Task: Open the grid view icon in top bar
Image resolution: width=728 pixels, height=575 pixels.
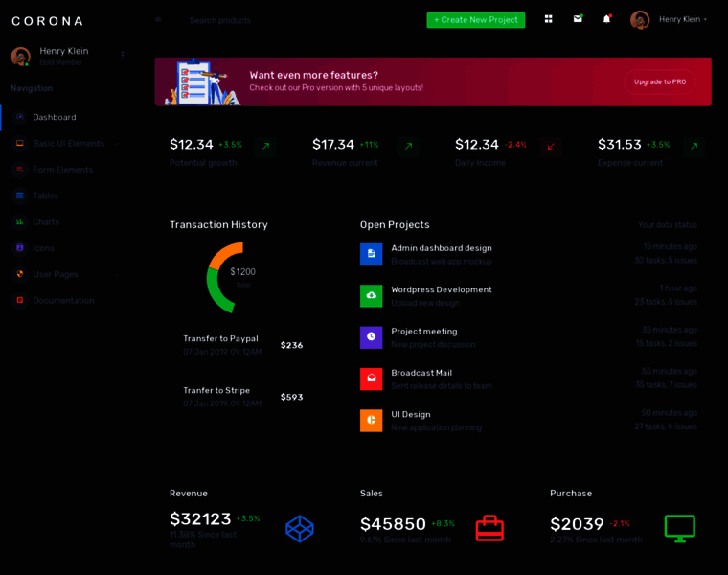Action: pos(548,19)
